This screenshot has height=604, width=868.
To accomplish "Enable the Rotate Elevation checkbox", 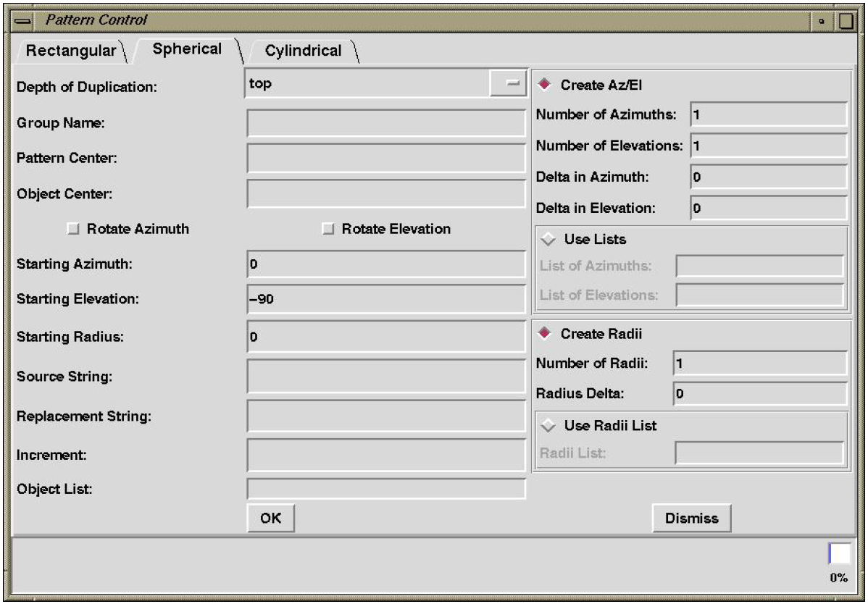I will (327, 229).
